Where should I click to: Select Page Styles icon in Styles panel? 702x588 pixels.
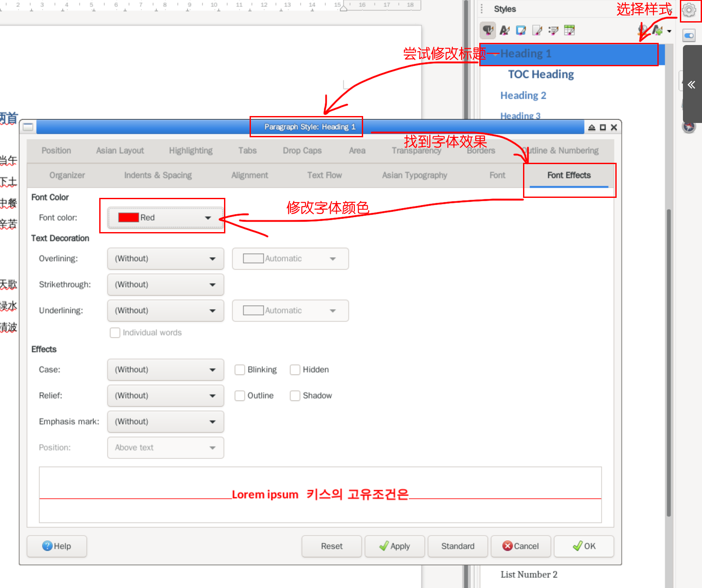pos(537,30)
